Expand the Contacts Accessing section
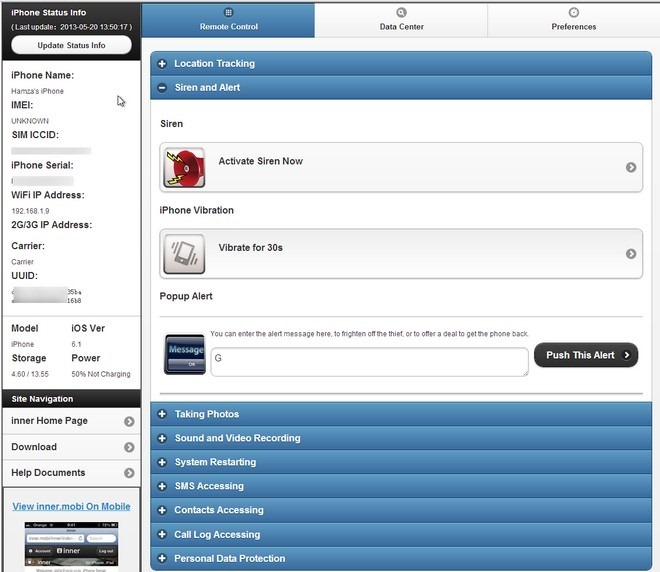660x572 pixels. pos(401,510)
